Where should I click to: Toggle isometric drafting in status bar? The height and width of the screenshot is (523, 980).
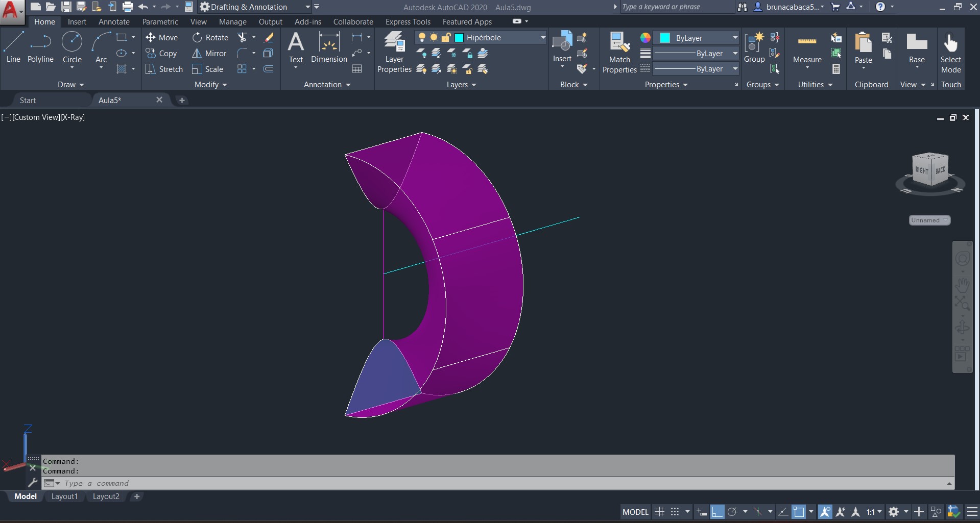[758, 512]
